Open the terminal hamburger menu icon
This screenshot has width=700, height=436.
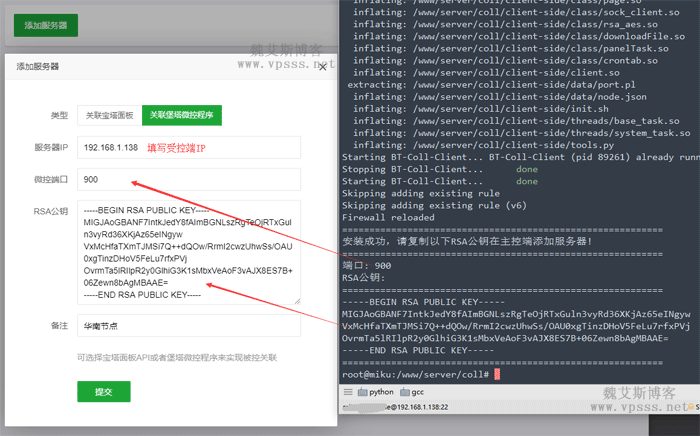[347, 392]
